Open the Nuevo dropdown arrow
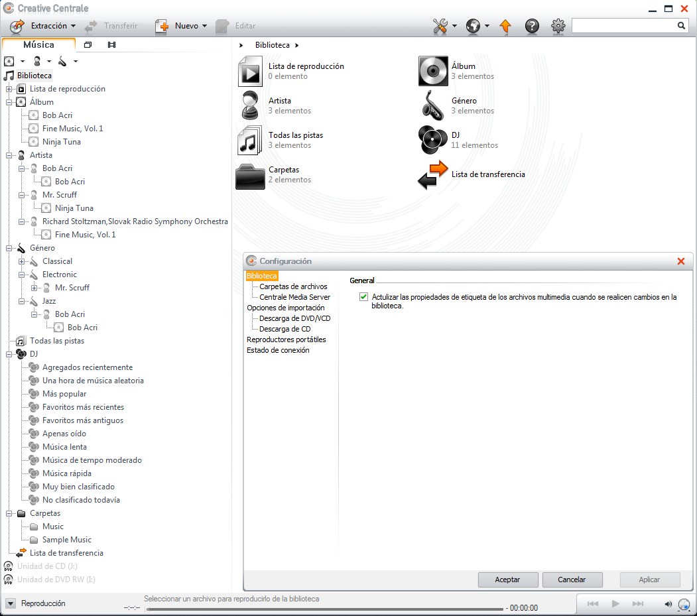The image size is (697, 616). 204,26
